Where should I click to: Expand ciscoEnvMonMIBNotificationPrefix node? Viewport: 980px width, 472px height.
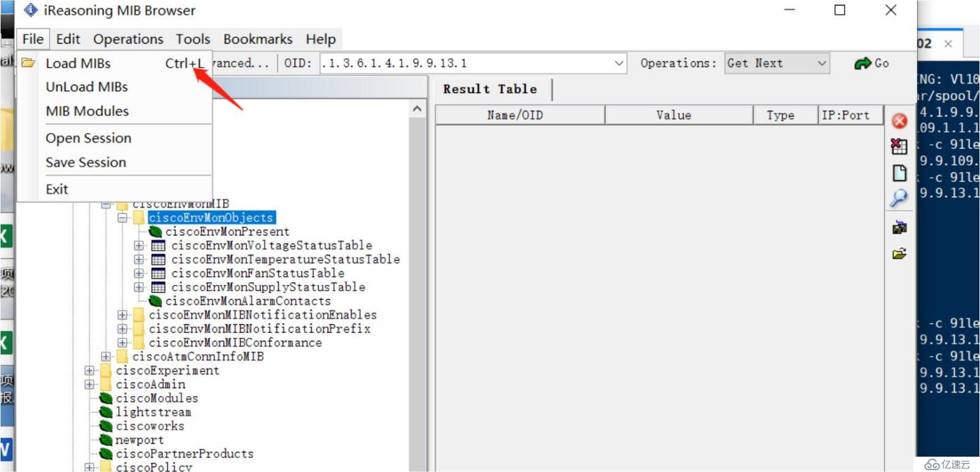[x=123, y=329]
